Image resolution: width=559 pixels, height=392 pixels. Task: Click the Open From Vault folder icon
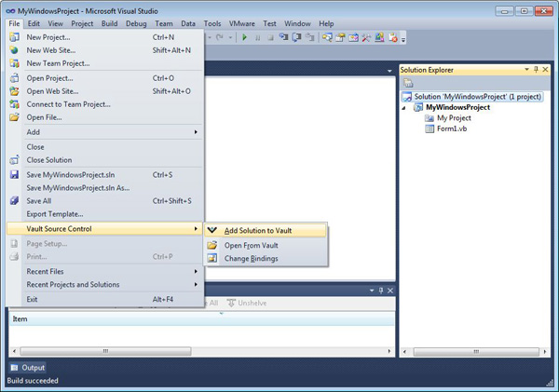212,245
